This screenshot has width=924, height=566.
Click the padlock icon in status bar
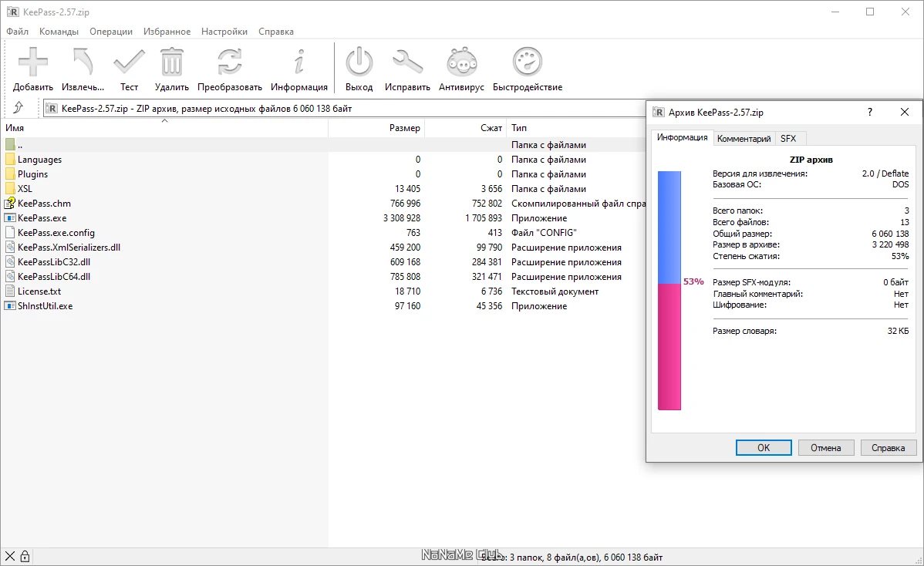[25, 556]
